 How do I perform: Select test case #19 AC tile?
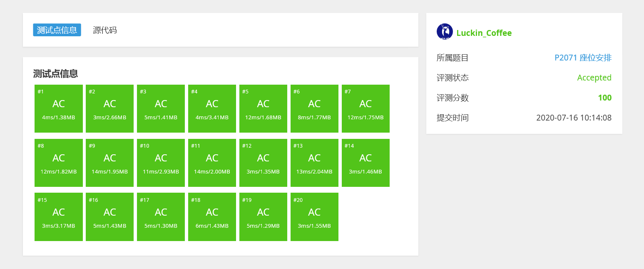coord(264,217)
